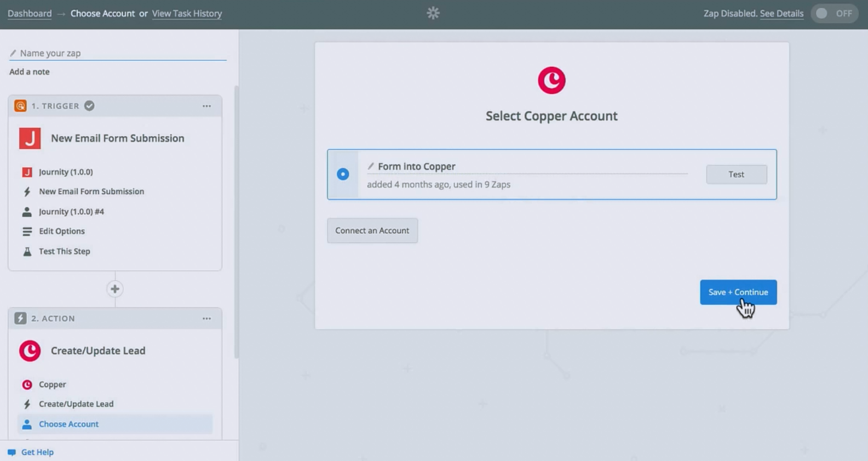Open Create/Update Lead action substep
The width and height of the screenshot is (868, 461).
pyautogui.click(x=76, y=404)
